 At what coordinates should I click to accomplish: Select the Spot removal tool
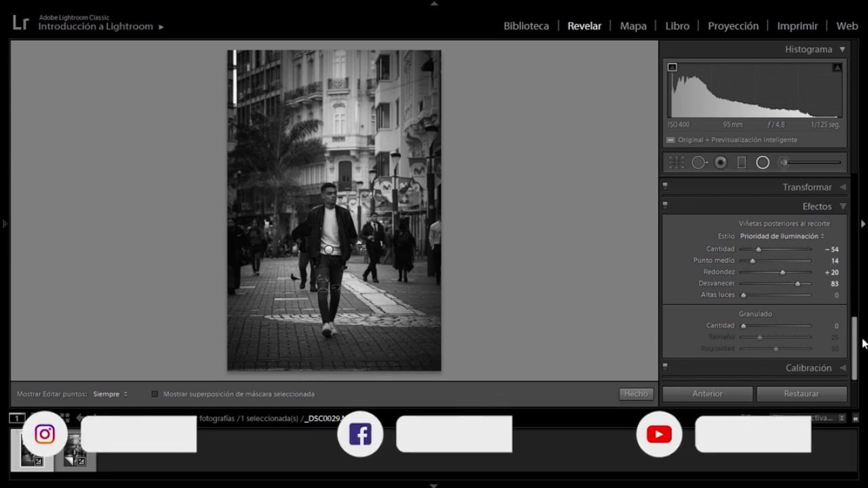pos(699,163)
